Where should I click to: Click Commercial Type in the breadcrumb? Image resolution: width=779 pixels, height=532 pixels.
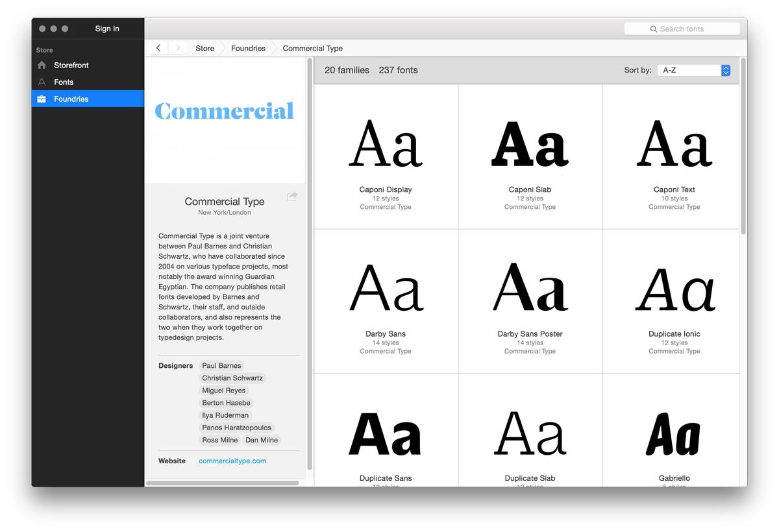coord(312,48)
